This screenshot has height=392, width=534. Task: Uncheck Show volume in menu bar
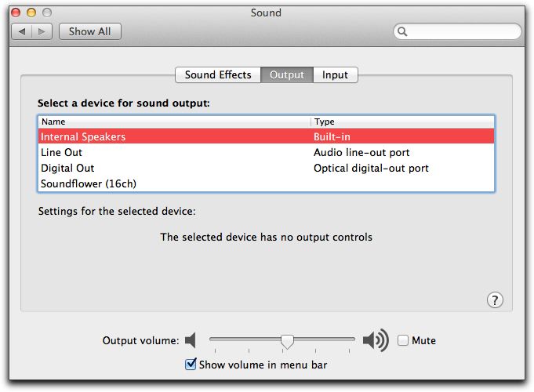(191, 364)
